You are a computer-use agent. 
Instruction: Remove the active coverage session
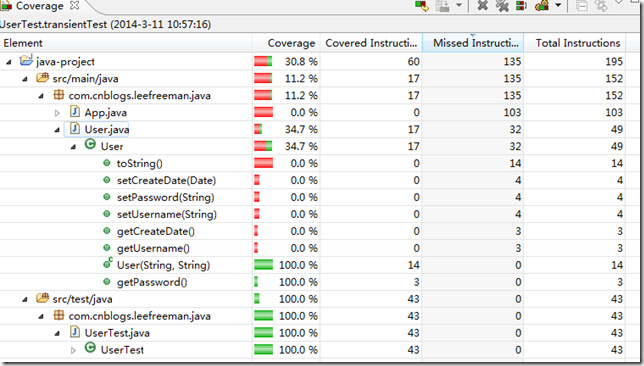point(483,5)
